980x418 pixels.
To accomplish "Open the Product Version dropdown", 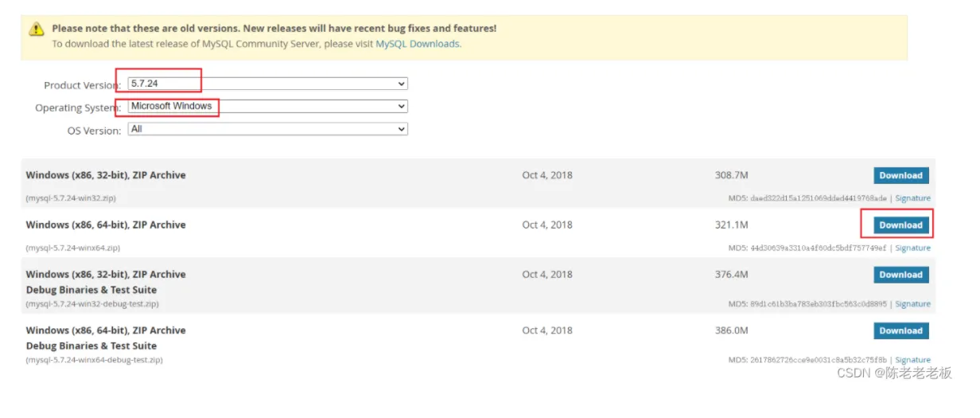I will [x=267, y=84].
